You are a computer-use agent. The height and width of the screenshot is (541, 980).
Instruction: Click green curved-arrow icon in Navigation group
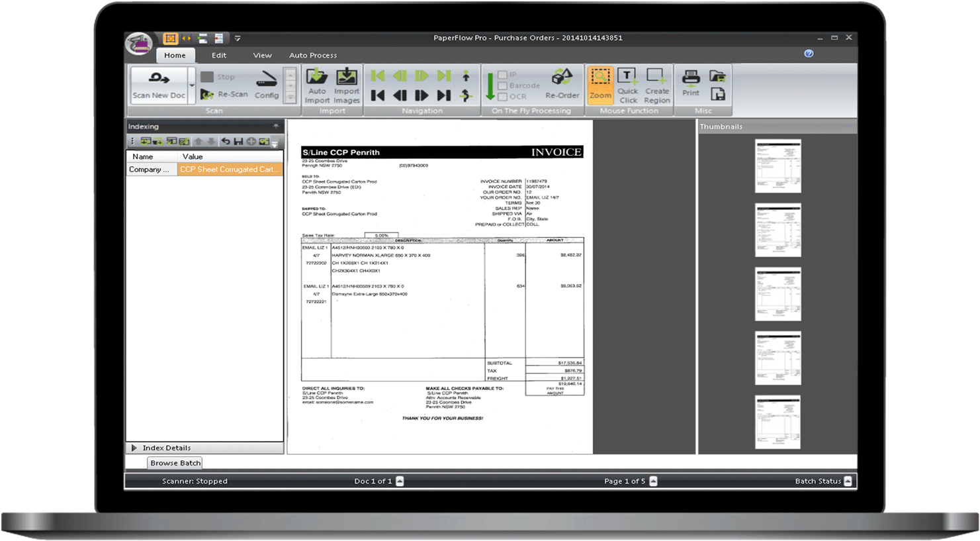click(x=466, y=95)
